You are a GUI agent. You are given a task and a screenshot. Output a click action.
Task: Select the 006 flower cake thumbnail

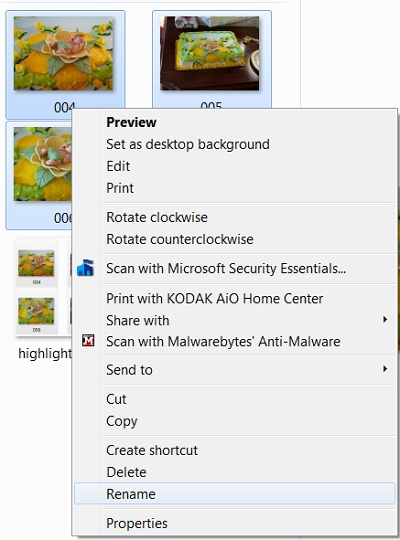click(x=43, y=164)
